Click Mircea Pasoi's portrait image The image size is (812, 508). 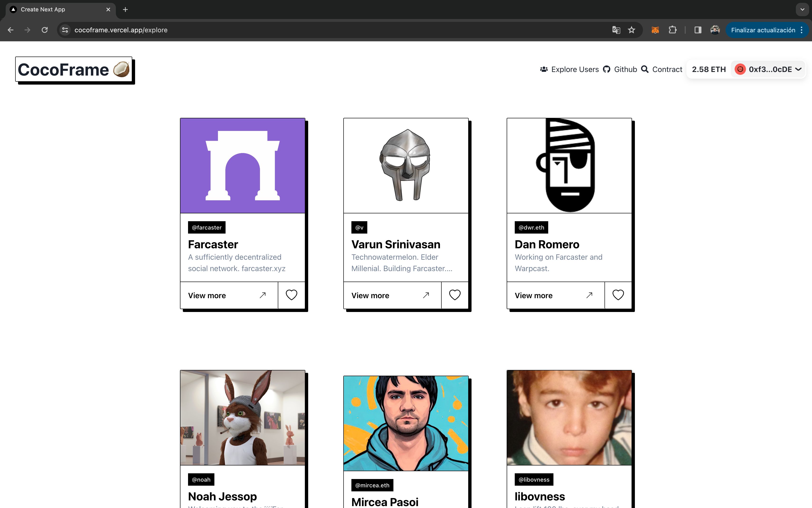click(x=406, y=423)
